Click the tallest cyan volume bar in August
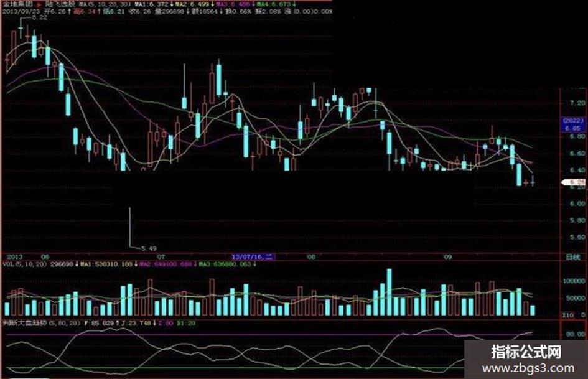The height and width of the screenshot is (379, 588). (390, 292)
